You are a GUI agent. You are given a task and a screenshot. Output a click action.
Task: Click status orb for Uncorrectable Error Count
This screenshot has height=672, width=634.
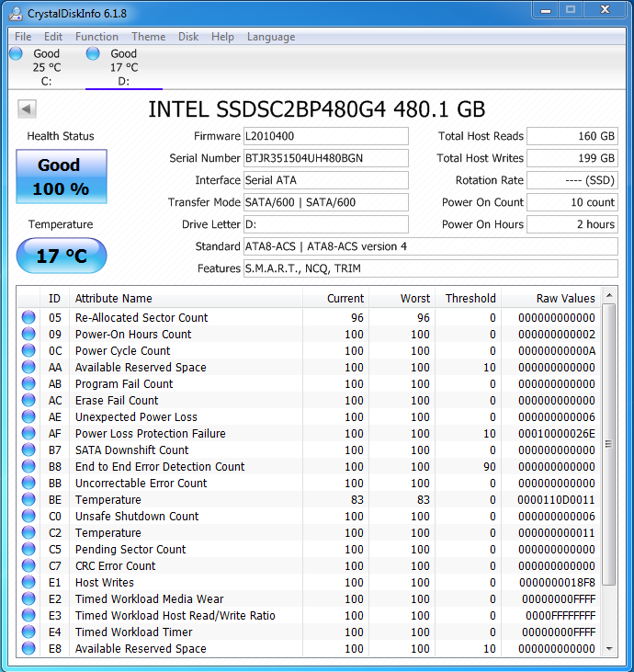(28, 484)
